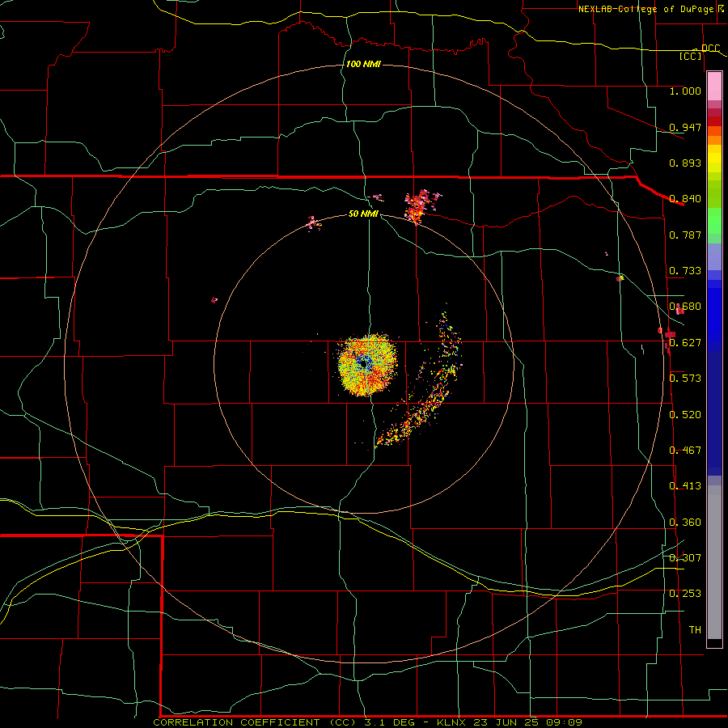Select the 0.893 color scale value
Image resolution: width=728 pixels, height=728 pixels.
pos(685,163)
